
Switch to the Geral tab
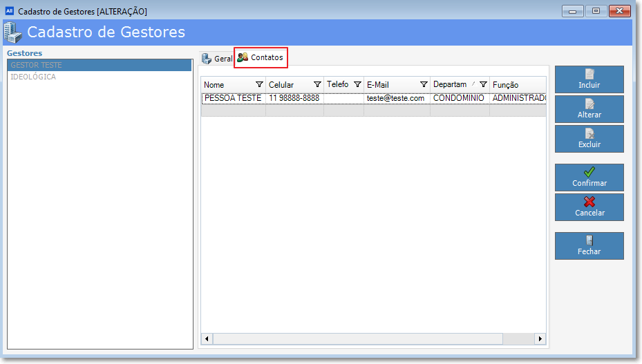point(216,59)
